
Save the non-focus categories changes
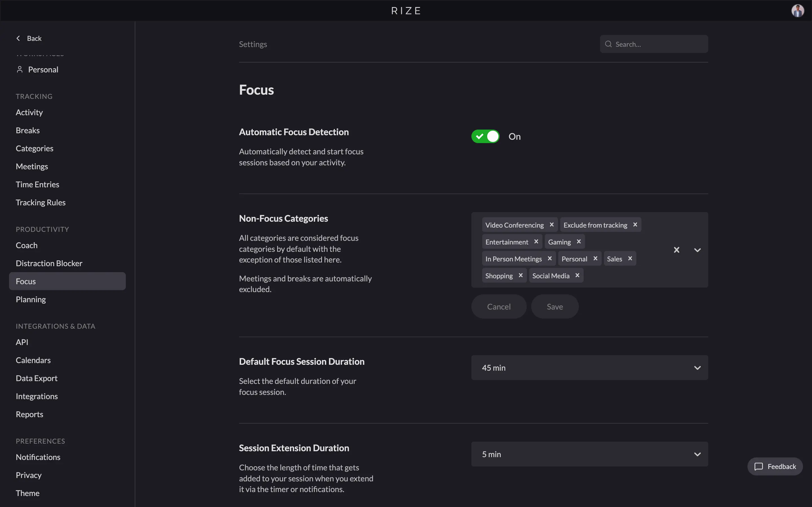coord(554,306)
